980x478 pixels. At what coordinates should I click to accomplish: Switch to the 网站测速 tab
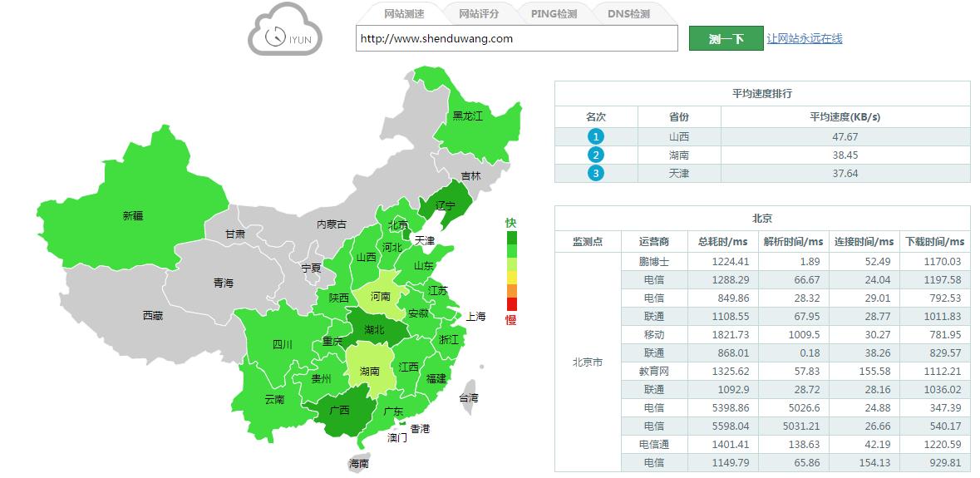pyautogui.click(x=404, y=13)
